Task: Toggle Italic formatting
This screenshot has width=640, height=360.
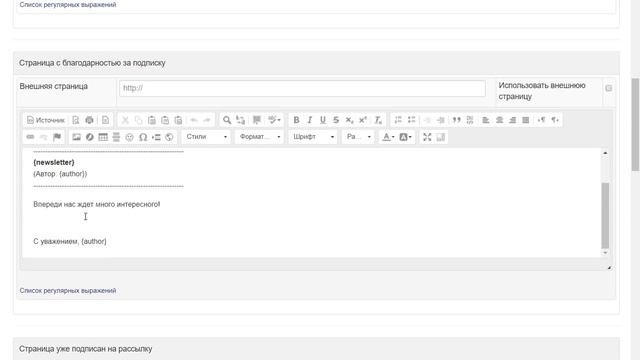Action: coord(309,120)
